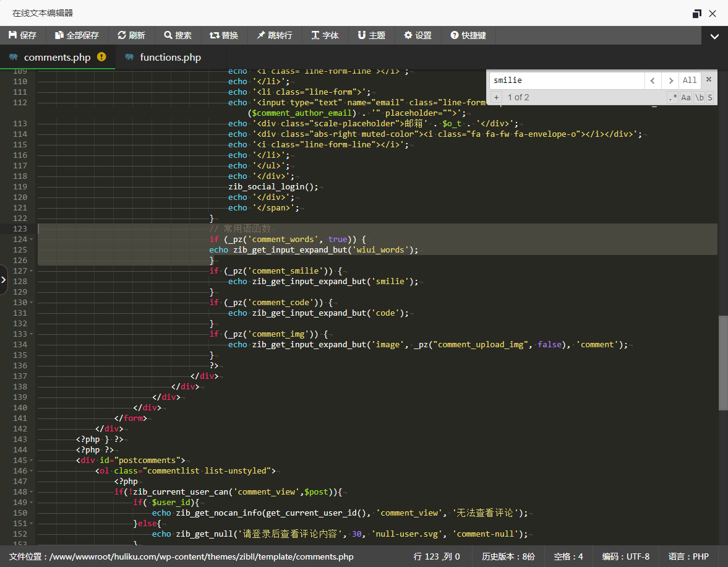Show the Shortcuts (快捷键) help
This screenshot has width=728, height=567.
(x=468, y=35)
